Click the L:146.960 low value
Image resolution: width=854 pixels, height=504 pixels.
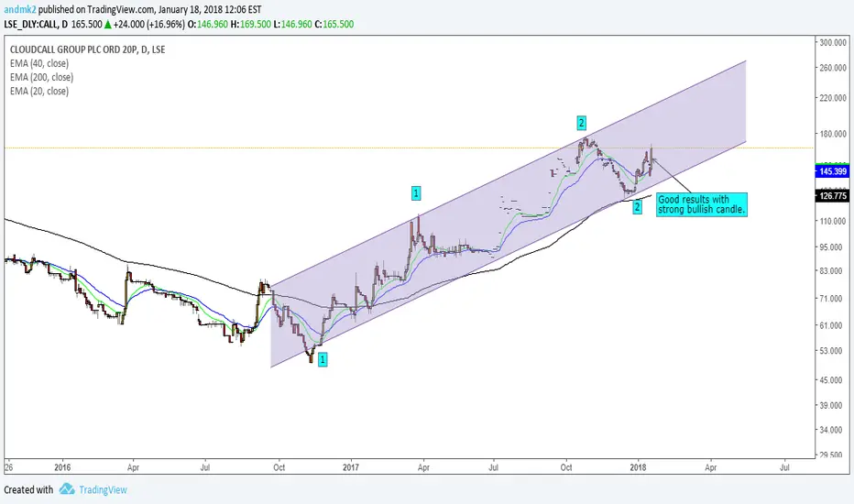pyautogui.click(x=292, y=24)
